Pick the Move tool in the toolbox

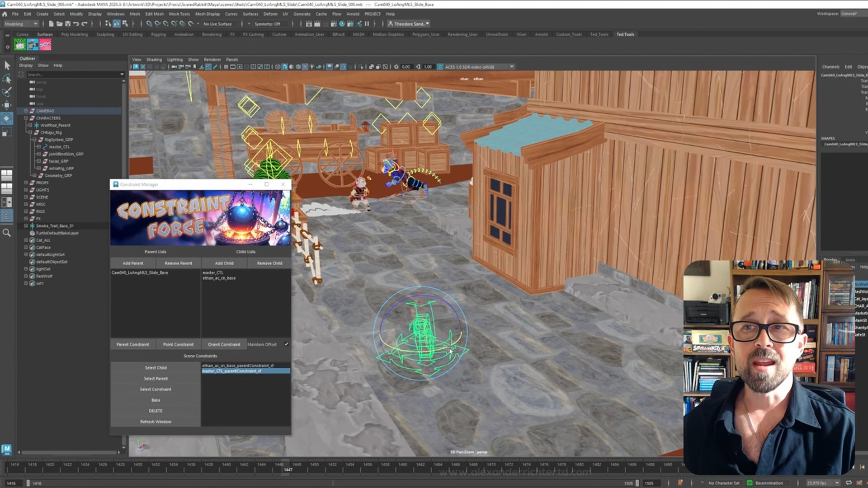pyautogui.click(x=7, y=105)
